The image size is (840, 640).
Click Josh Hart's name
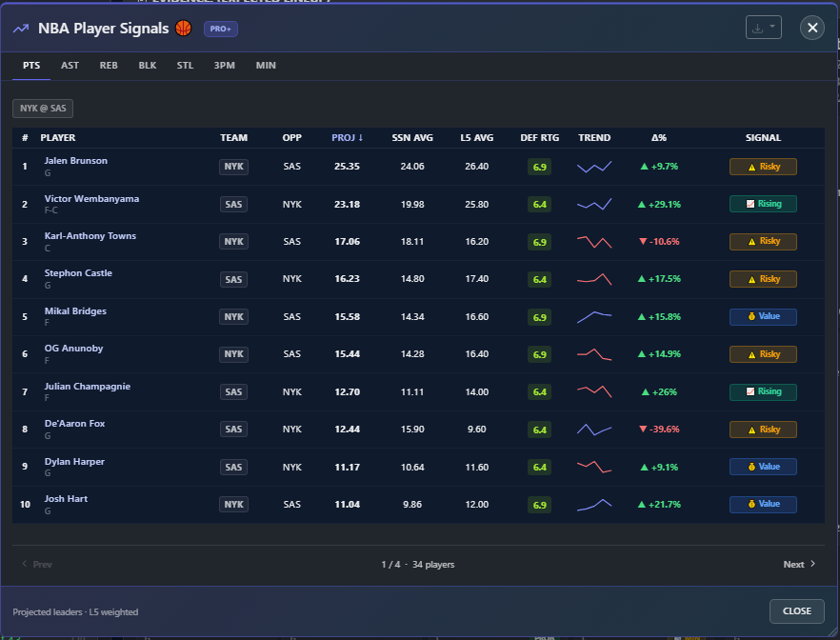click(x=66, y=499)
